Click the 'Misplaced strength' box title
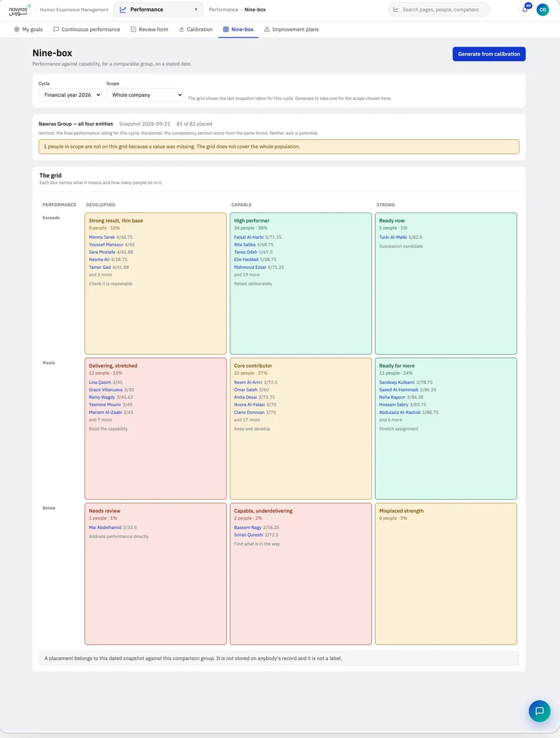Screen dimensions: 560x738 pos(401,511)
